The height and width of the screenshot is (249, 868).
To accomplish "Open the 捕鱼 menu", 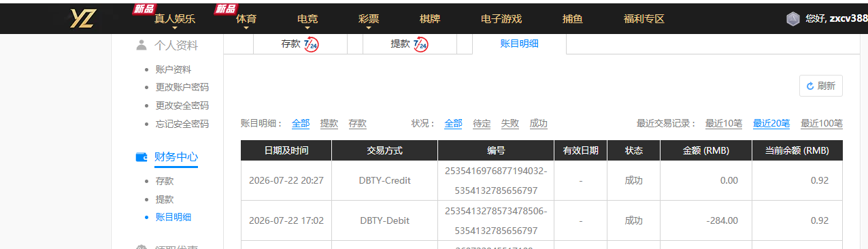I will 573,19.
